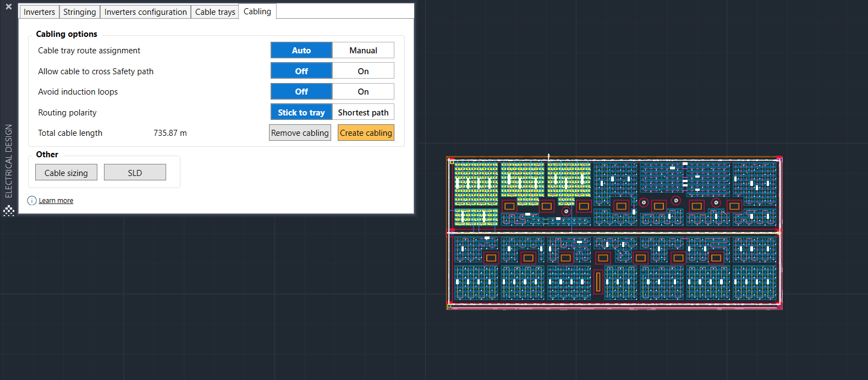The image size is (868, 380).
Task: Select the leftmost orange inverter box in upper row
Action: click(x=509, y=206)
